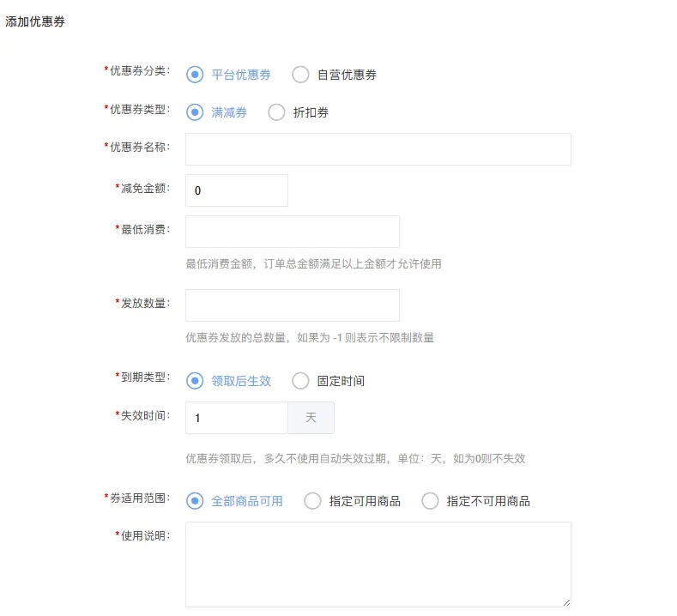Screen dimensions: 677x616
Task: Click the 优惠券名称 text input
Action: (x=378, y=149)
